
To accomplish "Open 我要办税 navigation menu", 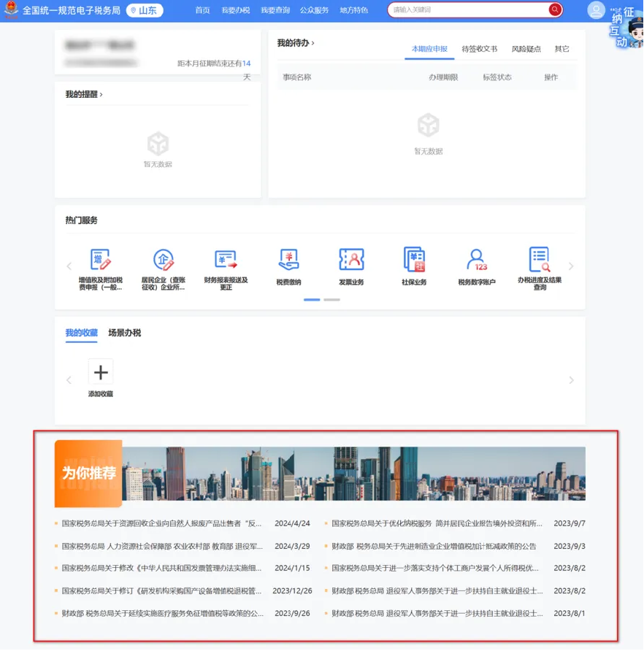I will [x=236, y=10].
